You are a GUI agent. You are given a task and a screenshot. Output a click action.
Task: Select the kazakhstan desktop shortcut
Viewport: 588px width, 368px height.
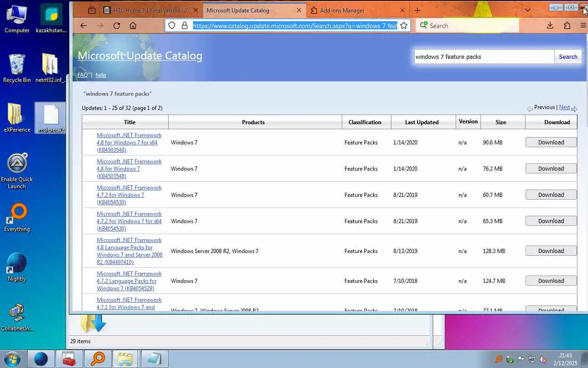pos(51,18)
